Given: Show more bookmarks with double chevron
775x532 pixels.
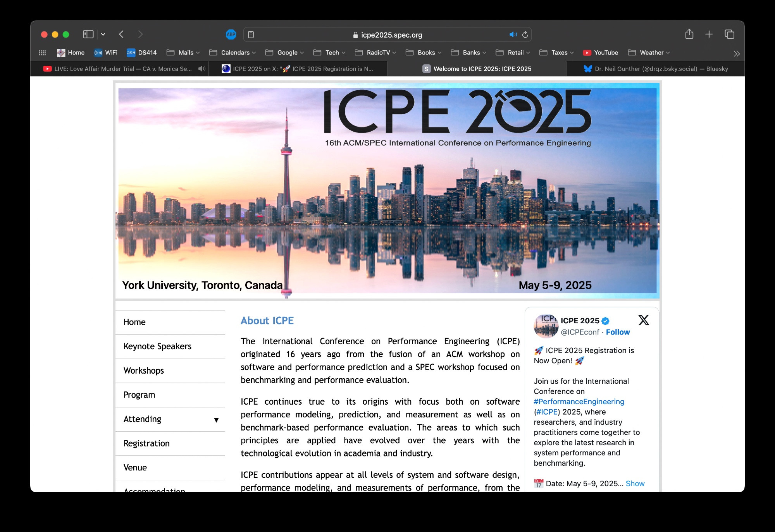Looking at the screenshot, I should (x=737, y=54).
